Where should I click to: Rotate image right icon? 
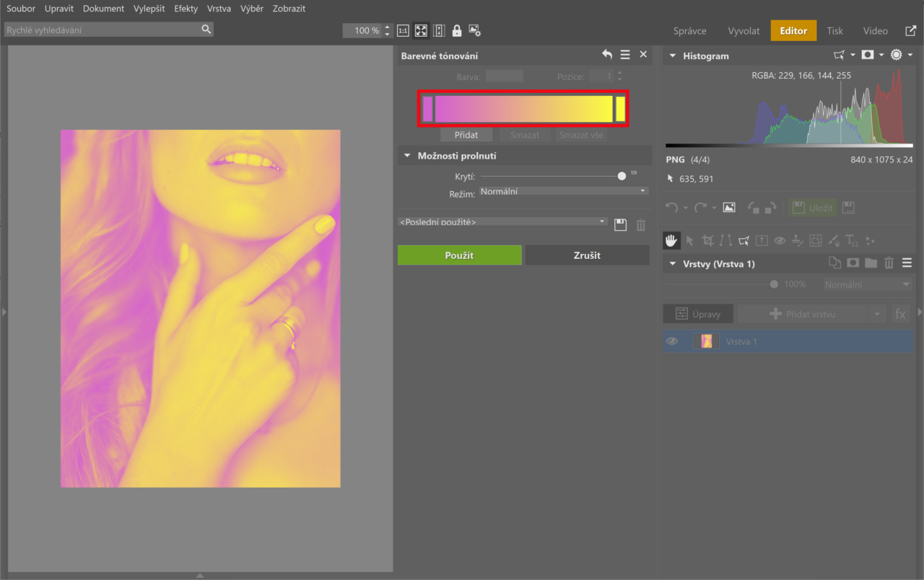tap(771, 208)
